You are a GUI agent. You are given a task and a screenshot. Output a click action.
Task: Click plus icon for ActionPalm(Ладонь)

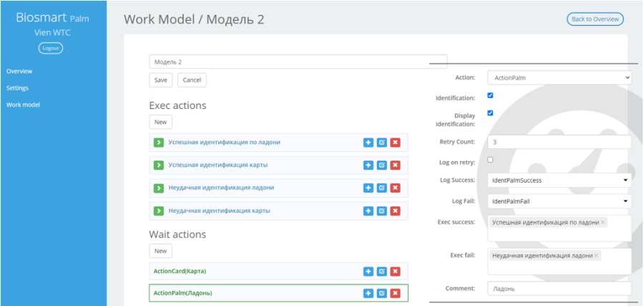pos(369,293)
